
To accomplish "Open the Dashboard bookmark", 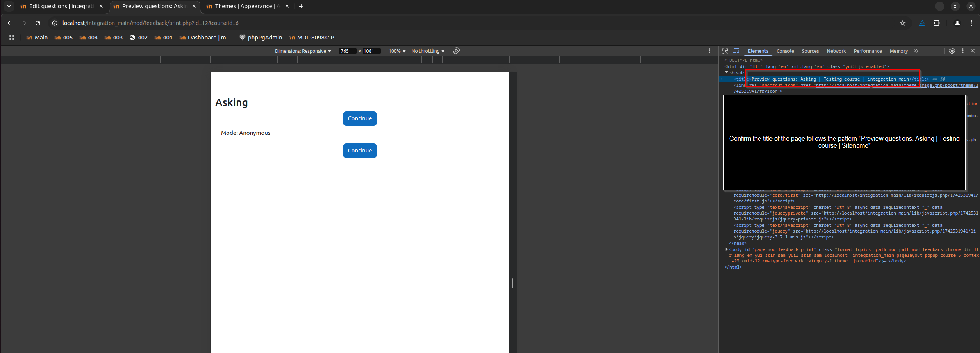I will 205,38.
